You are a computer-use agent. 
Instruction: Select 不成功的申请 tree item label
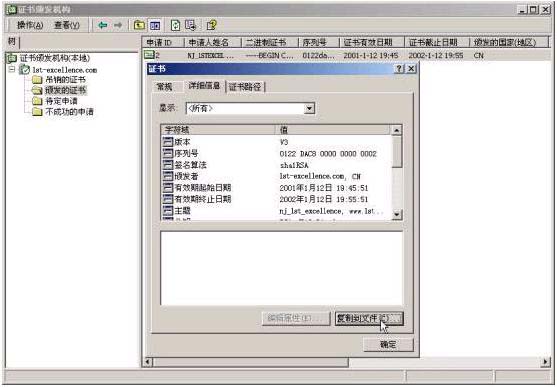(x=69, y=112)
